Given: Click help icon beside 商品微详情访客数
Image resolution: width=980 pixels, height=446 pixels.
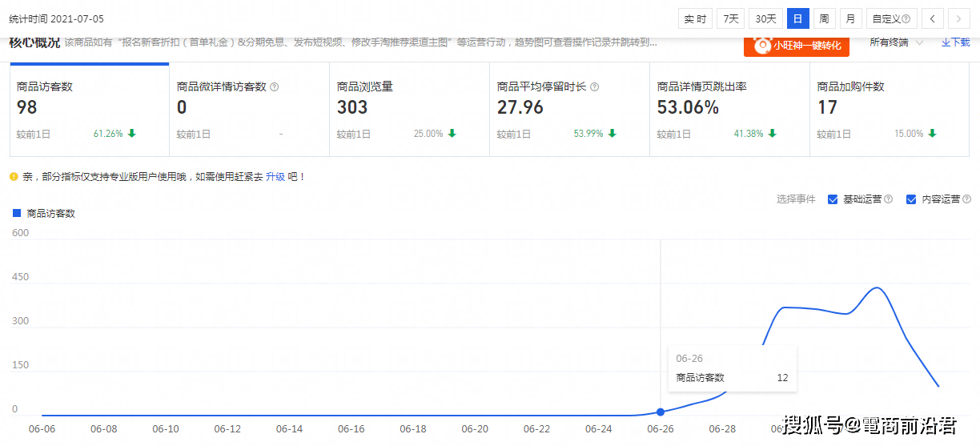Looking at the screenshot, I should [x=275, y=86].
